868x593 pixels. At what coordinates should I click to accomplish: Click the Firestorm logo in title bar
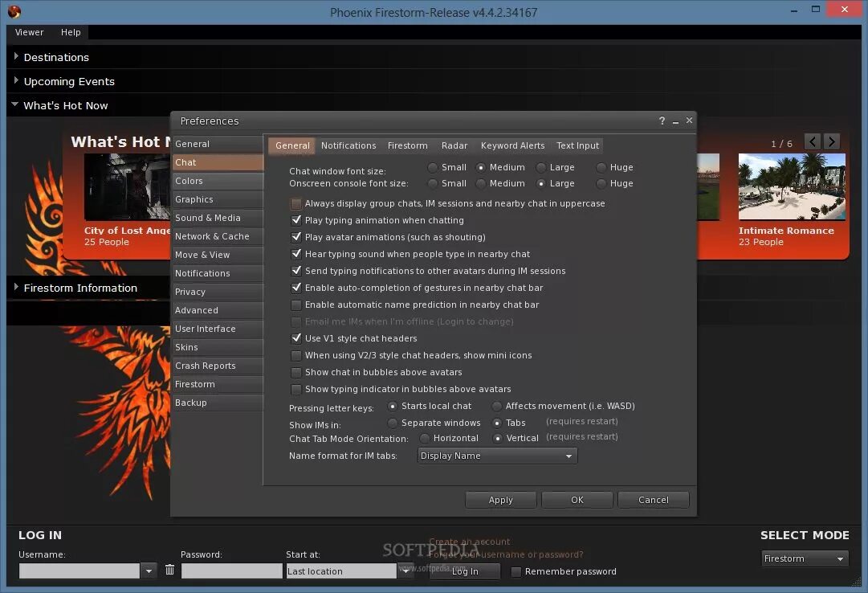click(x=14, y=11)
